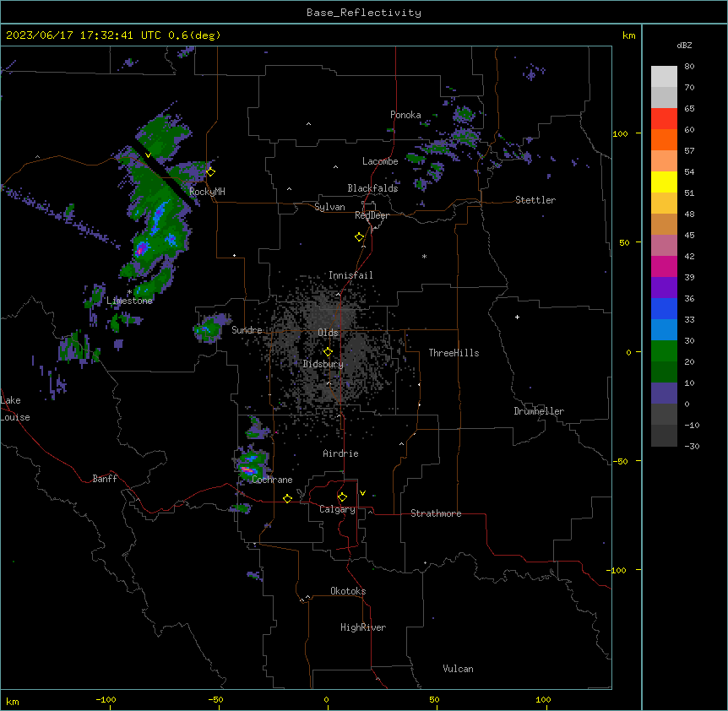Click the white asterisk marker above Limestone

click(129, 292)
